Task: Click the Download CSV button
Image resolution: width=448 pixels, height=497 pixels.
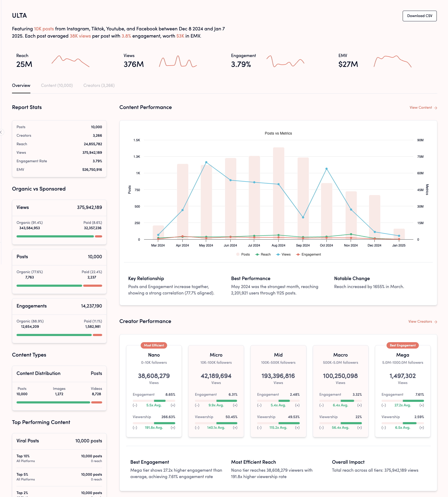Action: pos(419,16)
